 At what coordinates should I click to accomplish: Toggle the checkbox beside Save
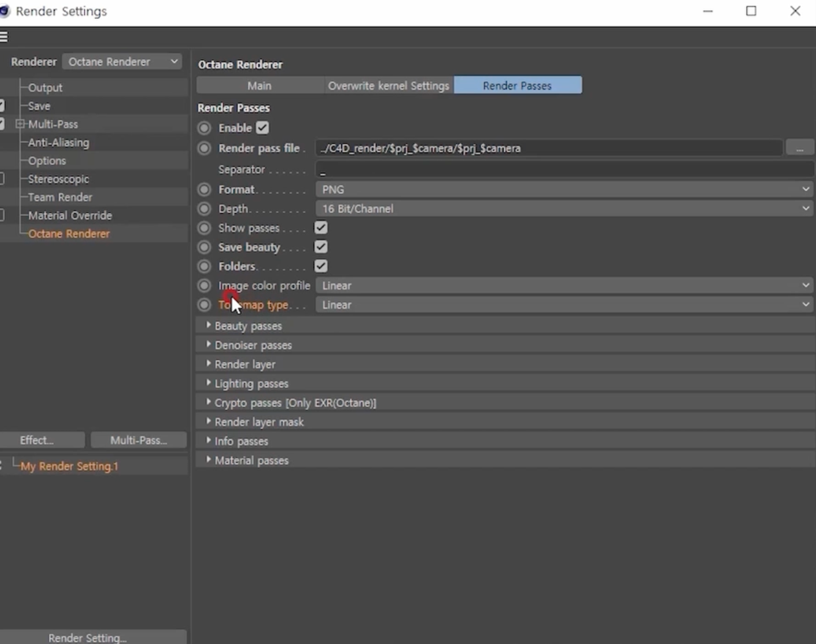[x=2, y=106]
